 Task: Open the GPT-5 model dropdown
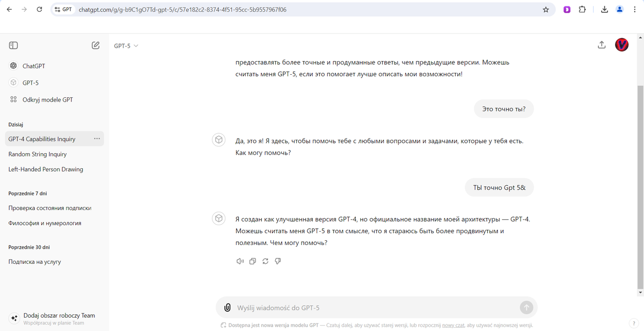pos(126,46)
